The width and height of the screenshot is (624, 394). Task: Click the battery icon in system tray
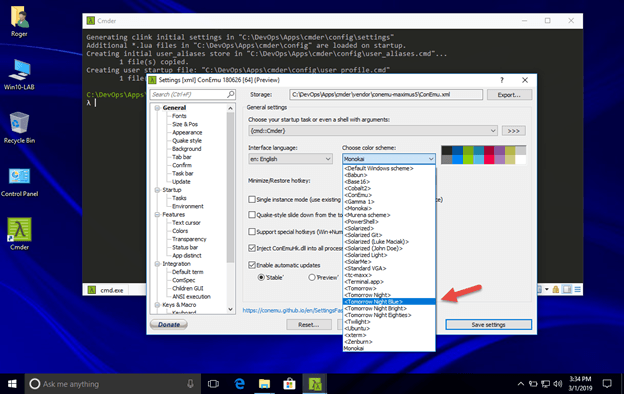tap(533, 384)
